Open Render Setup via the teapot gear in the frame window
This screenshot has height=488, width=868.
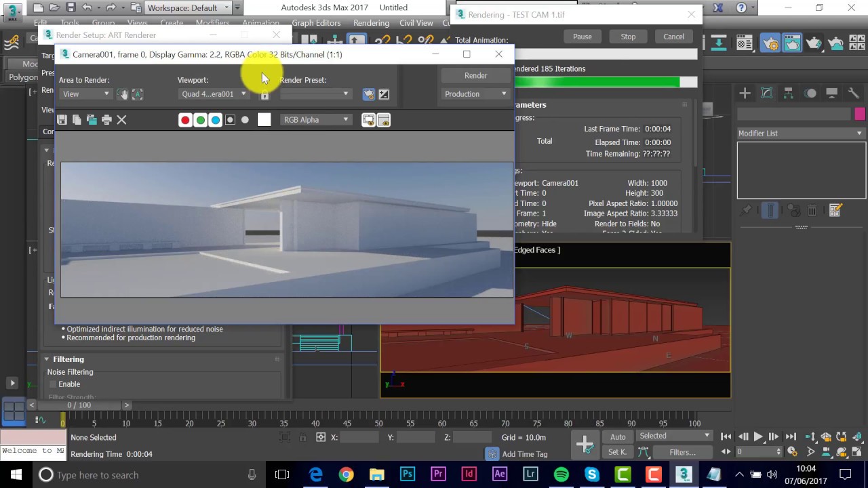click(x=368, y=94)
